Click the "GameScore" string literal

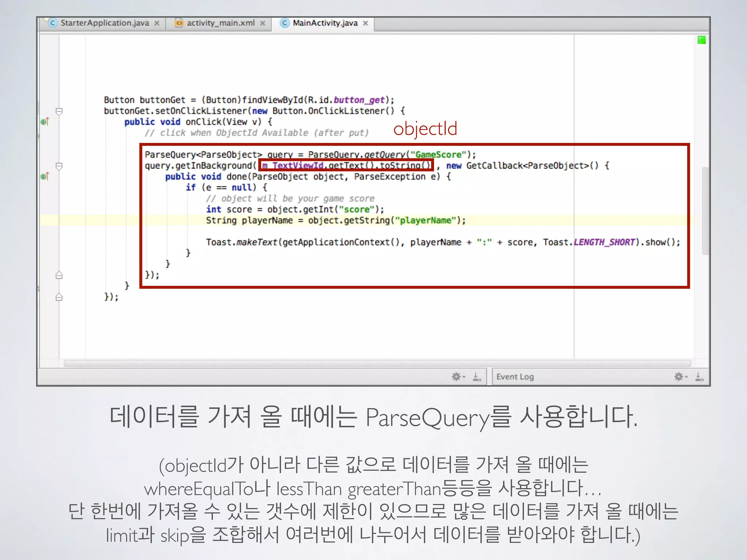point(438,155)
